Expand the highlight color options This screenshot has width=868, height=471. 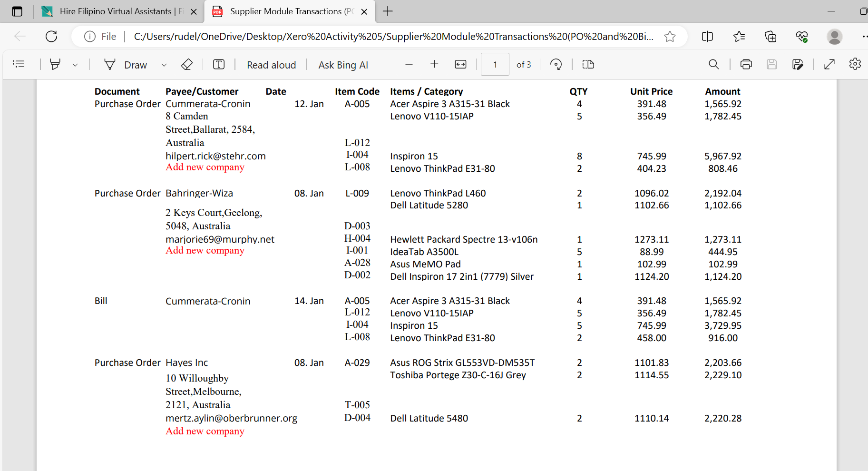(x=75, y=65)
